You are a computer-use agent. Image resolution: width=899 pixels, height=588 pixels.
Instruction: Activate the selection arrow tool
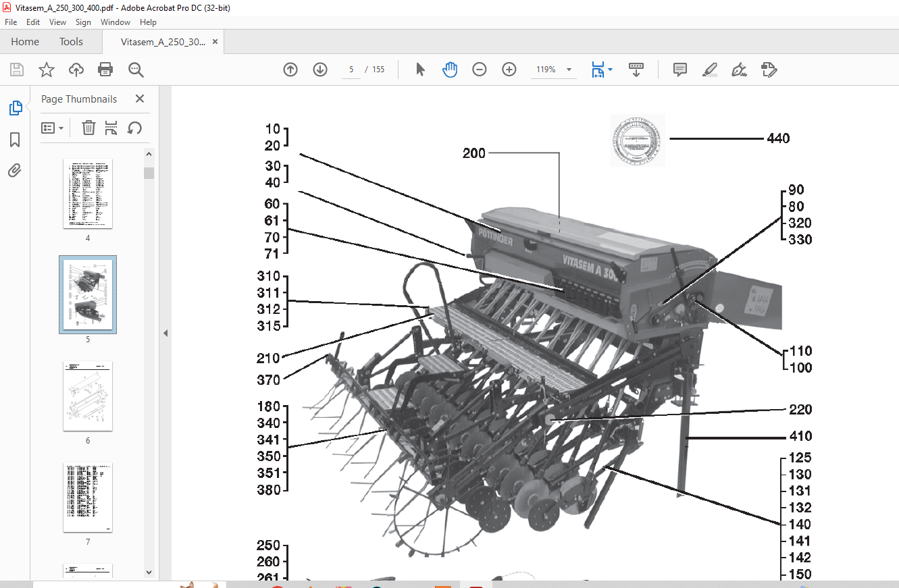tap(420, 70)
